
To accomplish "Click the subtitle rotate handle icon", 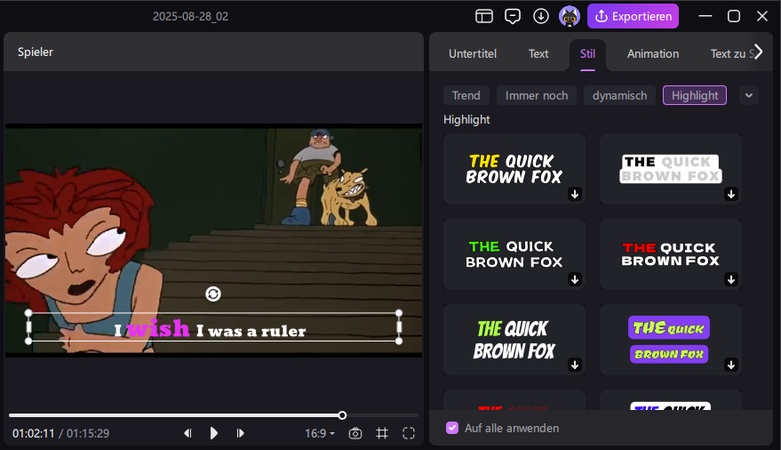I will click(213, 294).
